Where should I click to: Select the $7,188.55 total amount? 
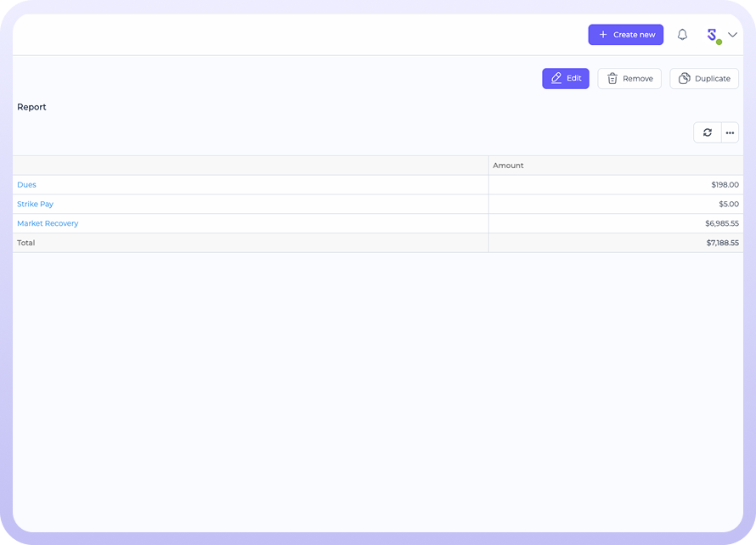(x=721, y=243)
